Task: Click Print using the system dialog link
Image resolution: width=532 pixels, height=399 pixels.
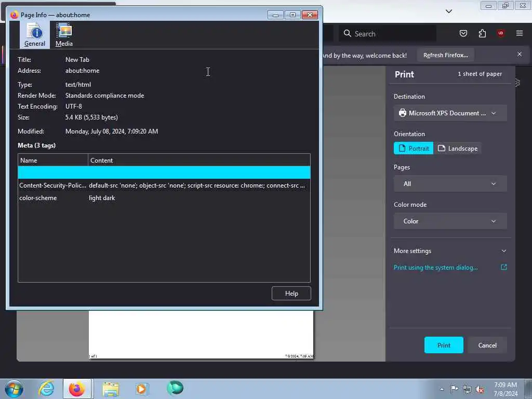Action: click(x=436, y=268)
